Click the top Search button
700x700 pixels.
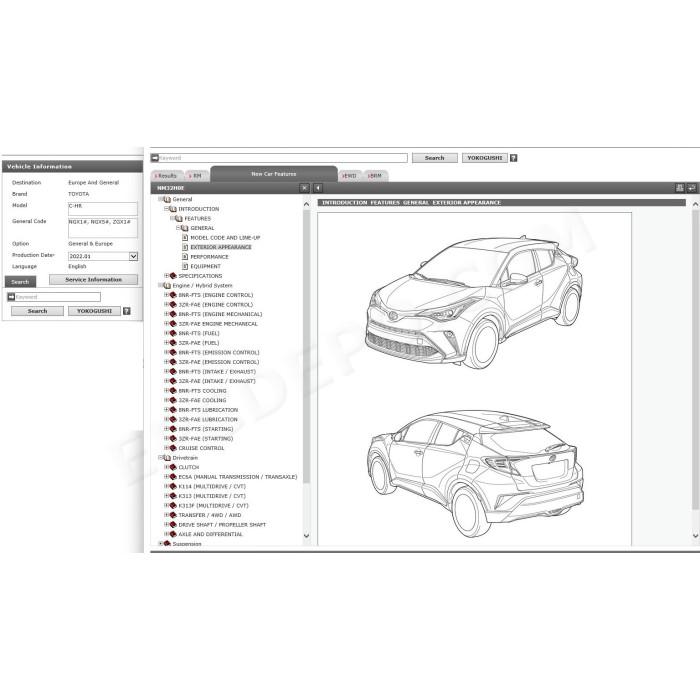pos(434,158)
